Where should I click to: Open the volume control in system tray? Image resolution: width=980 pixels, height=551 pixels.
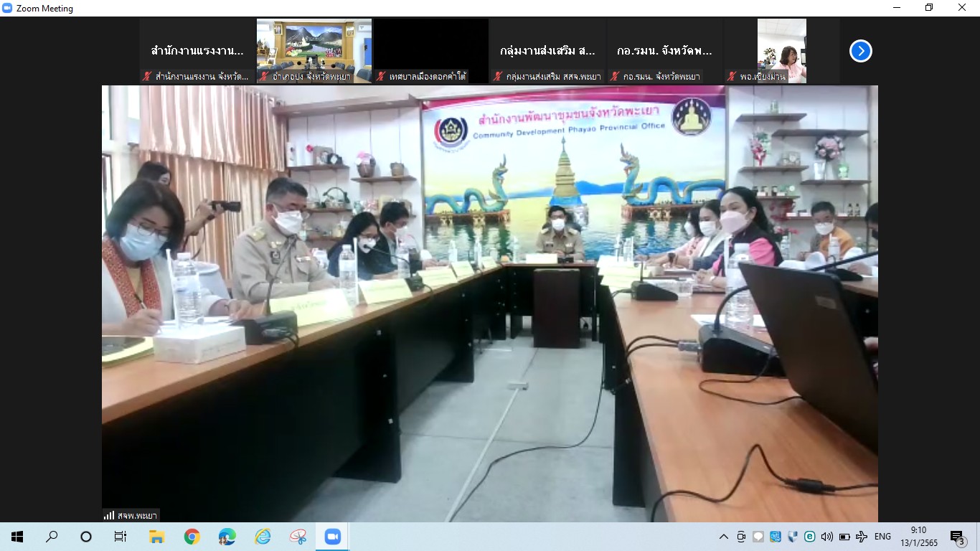tap(826, 537)
